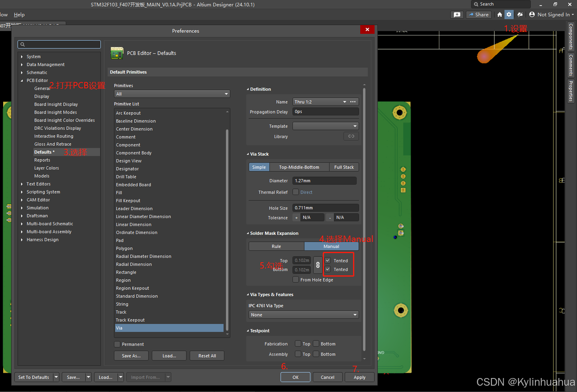Screen dimensions: 577x392
Task: Click the Save As... button
Action: (131, 356)
